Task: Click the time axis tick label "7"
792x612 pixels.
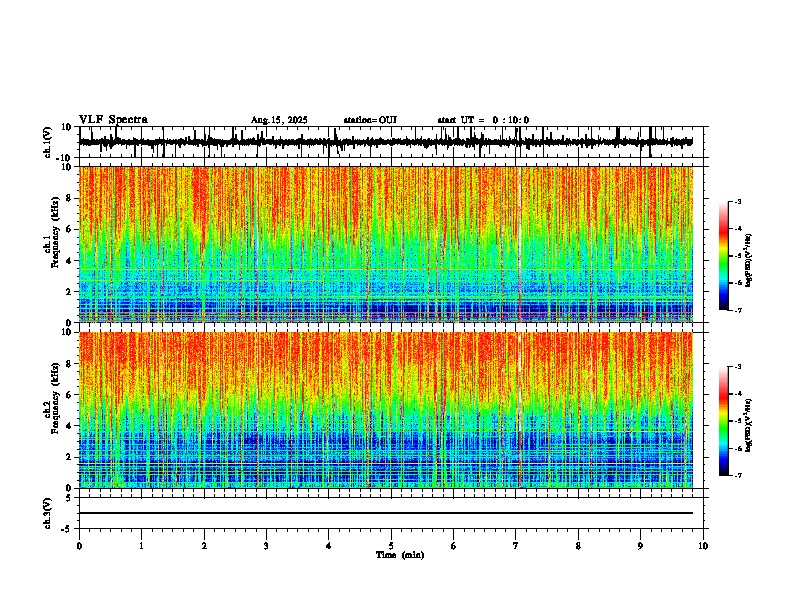Action: click(516, 546)
